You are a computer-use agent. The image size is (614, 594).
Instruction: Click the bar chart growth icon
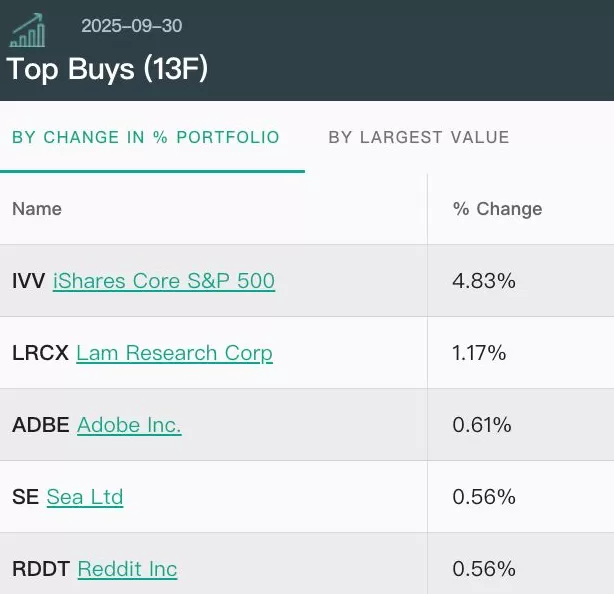pos(28,30)
